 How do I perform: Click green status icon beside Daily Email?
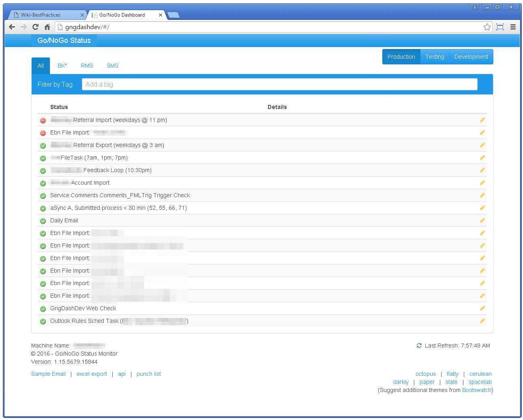click(43, 221)
